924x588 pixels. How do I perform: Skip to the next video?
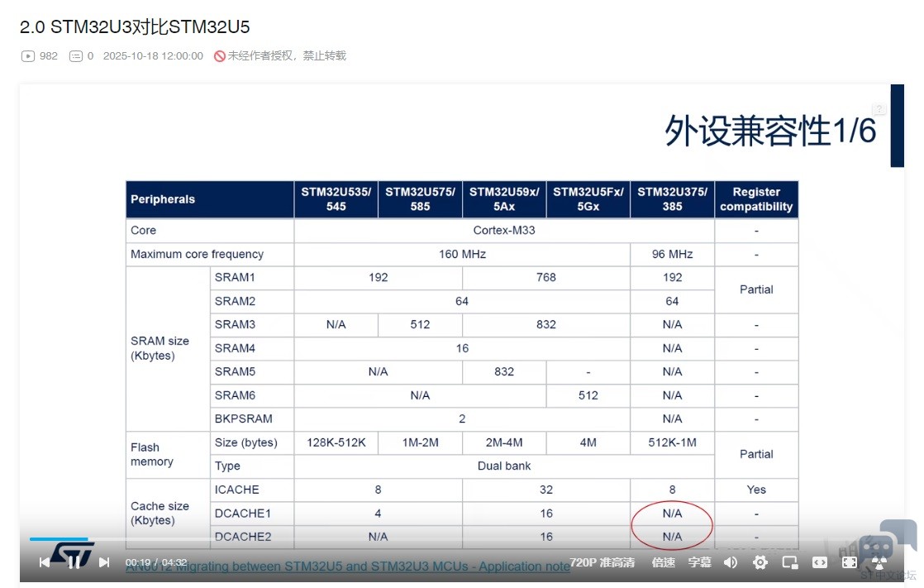point(104,562)
